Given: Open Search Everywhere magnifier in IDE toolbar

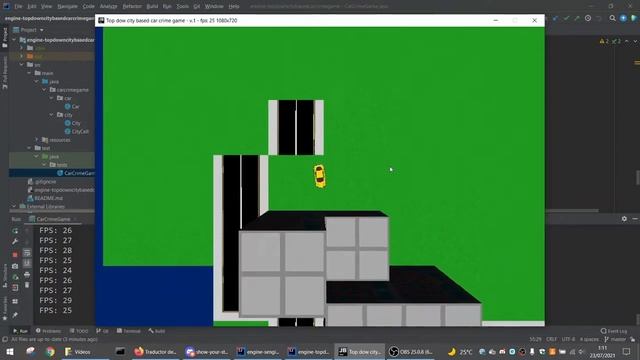Looking at the screenshot, I should (x=613, y=18).
